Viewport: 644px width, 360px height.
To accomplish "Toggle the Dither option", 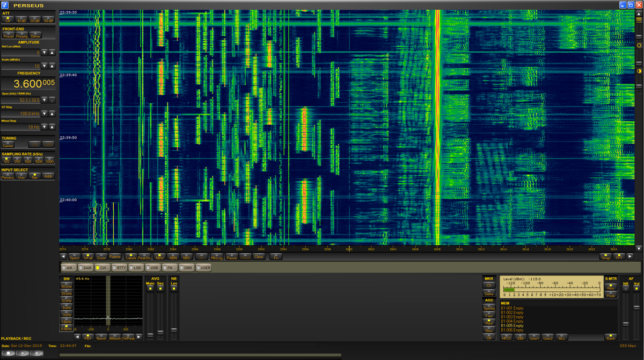I will (35, 35).
